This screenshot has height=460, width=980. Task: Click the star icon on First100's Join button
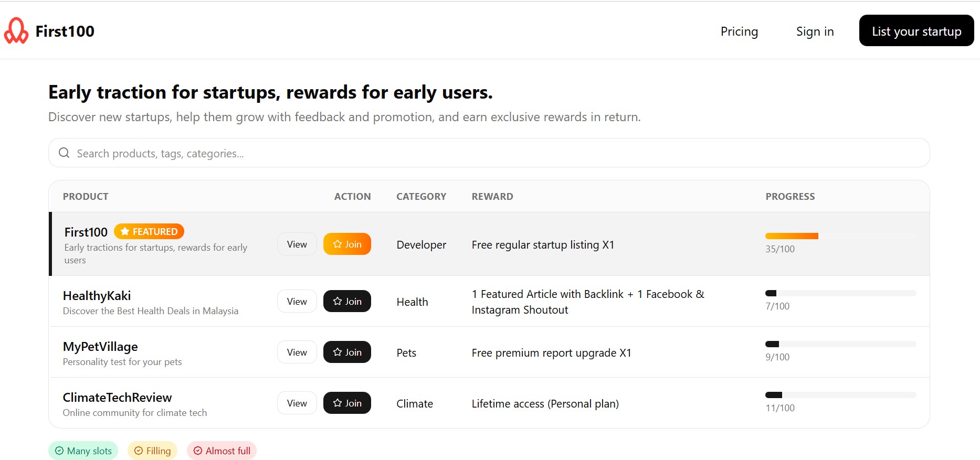(x=338, y=244)
